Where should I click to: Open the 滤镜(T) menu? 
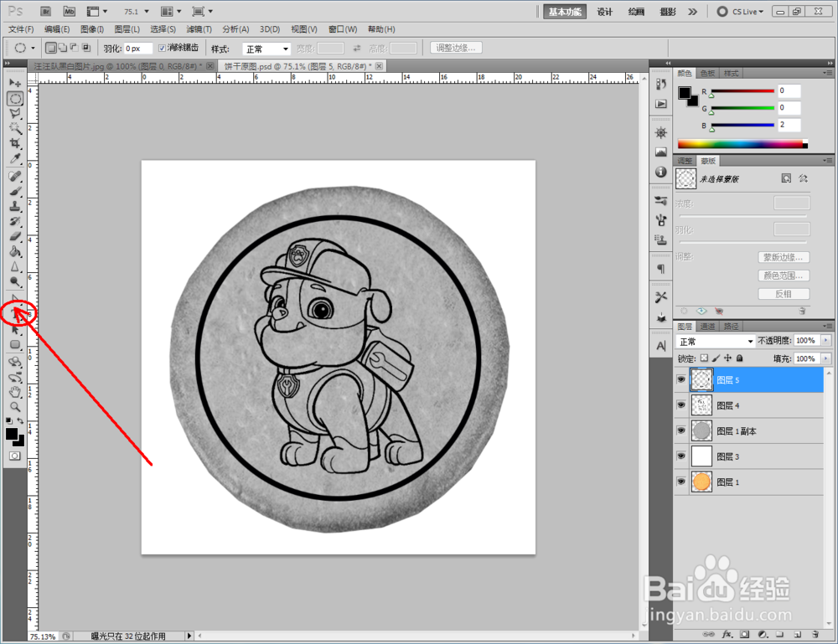pyautogui.click(x=199, y=28)
